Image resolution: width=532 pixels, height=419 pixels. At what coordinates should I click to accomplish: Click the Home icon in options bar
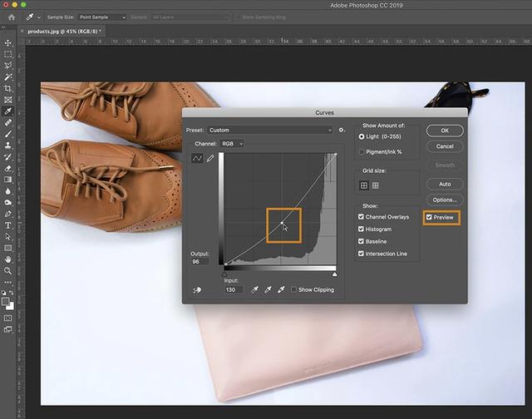coord(12,17)
